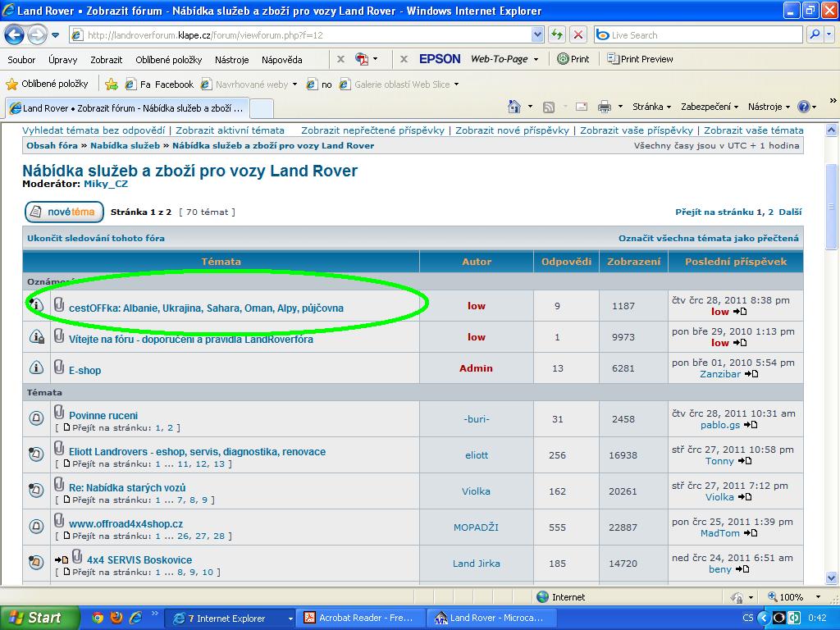
Task: Click the Read Mail envelope icon
Action: 581,107
